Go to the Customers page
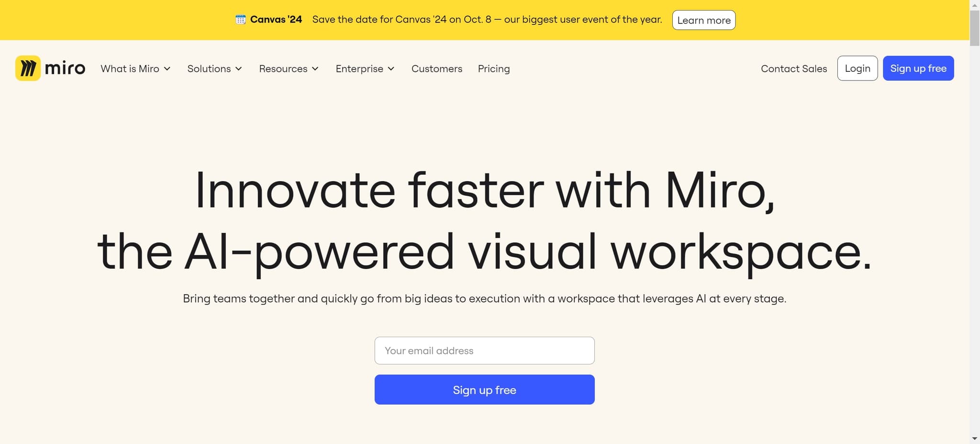 point(436,68)
